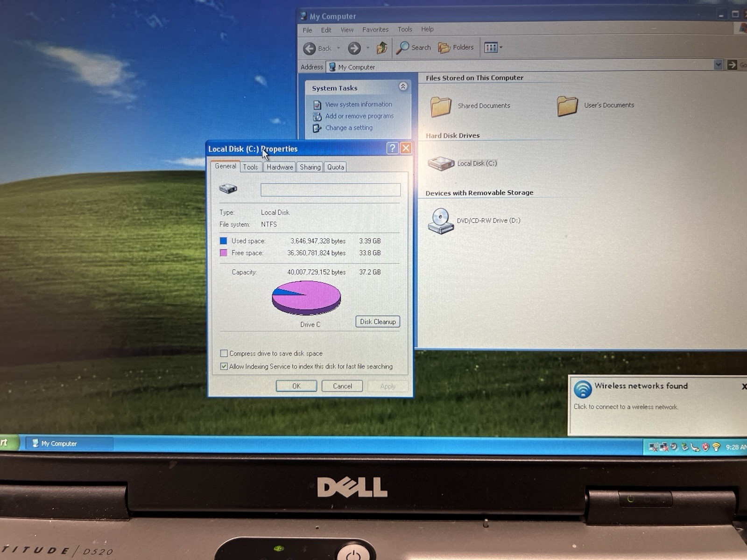Open the Forward button history dropdown arrow

click(x=368, y=48)
